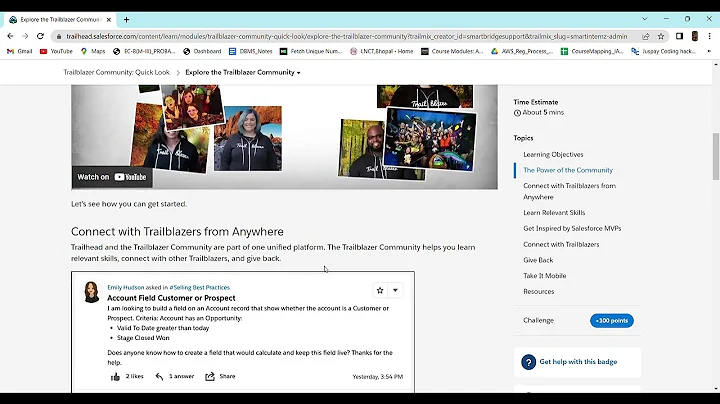The height and width of the screenshot is (404, 720).
Task: Favorite the post with the star toggle
Action: click(x=380, y=290)
